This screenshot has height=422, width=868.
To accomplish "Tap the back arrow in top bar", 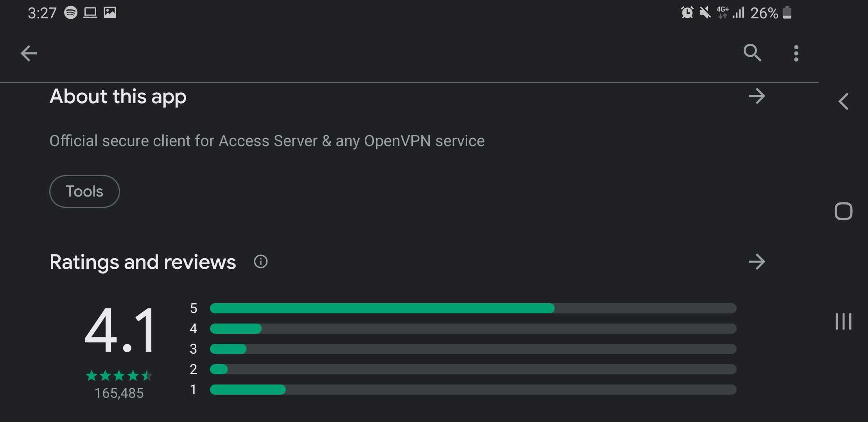I will 29,54.
